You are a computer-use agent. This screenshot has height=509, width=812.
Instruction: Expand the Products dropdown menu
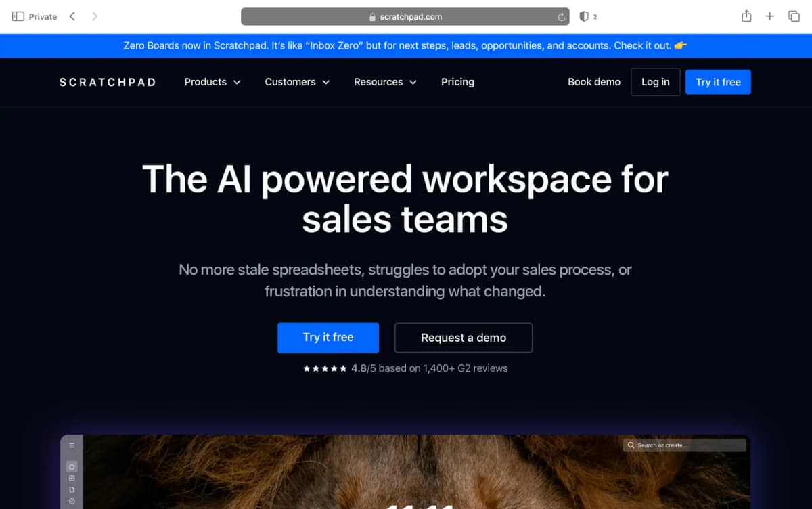(x=212, y=82)
